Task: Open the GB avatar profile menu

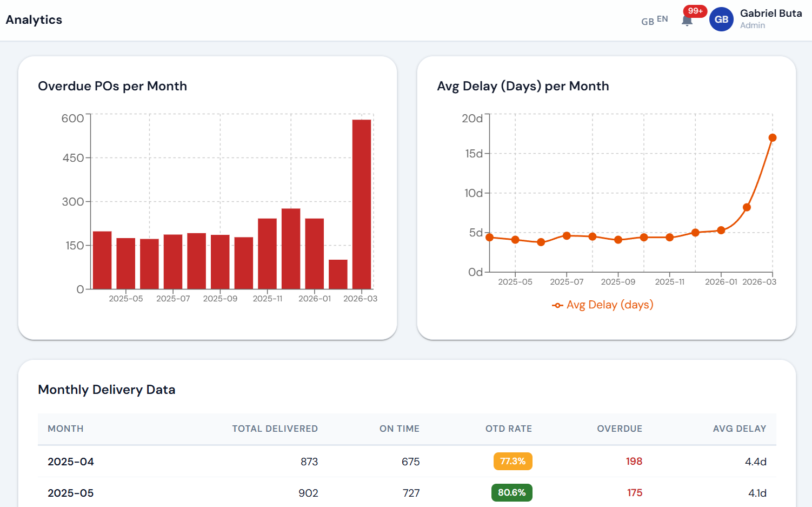Action: [x=721, y=19]
